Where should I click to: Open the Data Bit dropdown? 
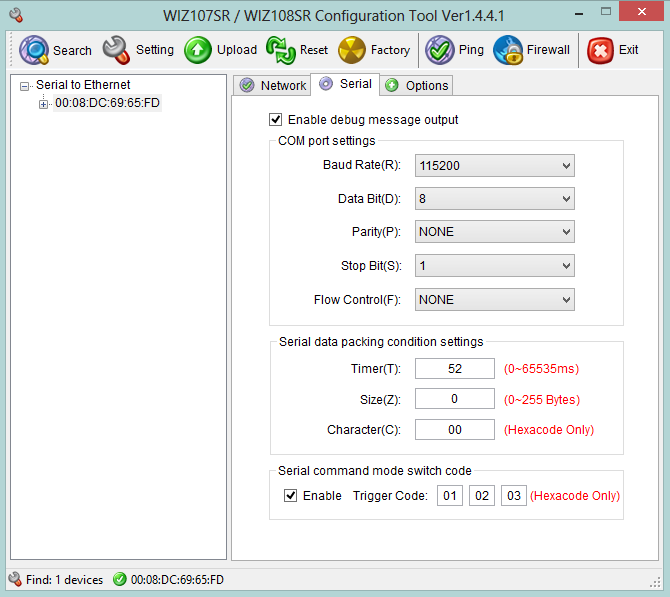[494, 199]
